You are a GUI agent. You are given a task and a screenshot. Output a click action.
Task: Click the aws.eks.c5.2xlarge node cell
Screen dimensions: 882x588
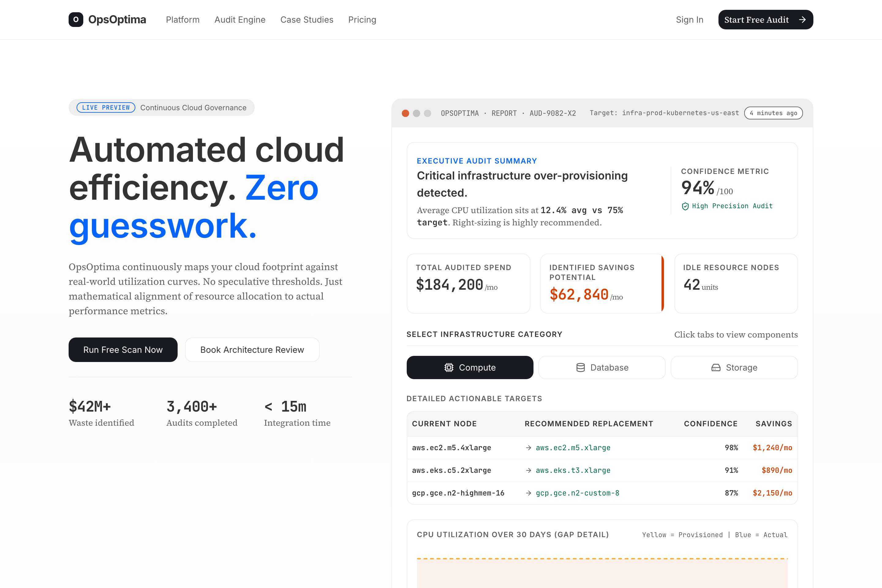coord(451,470)
